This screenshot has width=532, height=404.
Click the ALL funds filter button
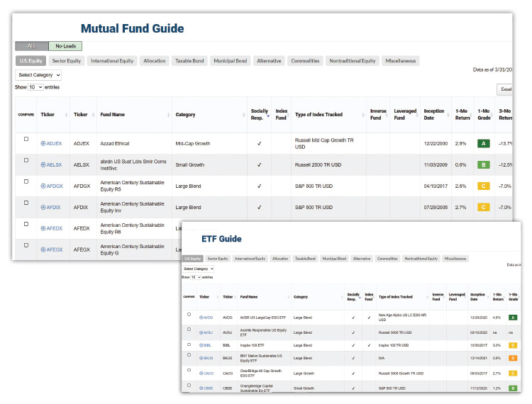tap(32, 46)
